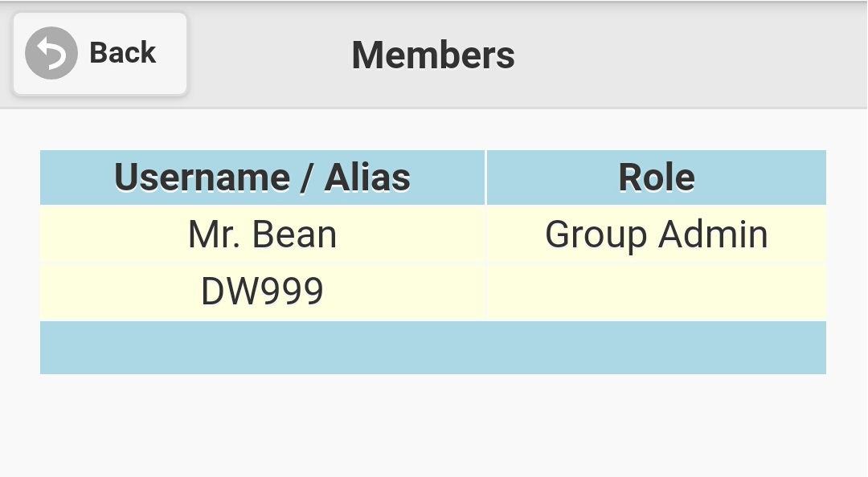Click the word Alias in the table header

[367, 177]
